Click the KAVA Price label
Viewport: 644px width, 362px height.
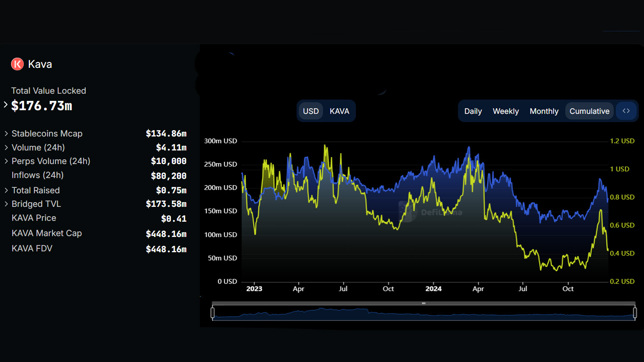click(x=34, y=218)
